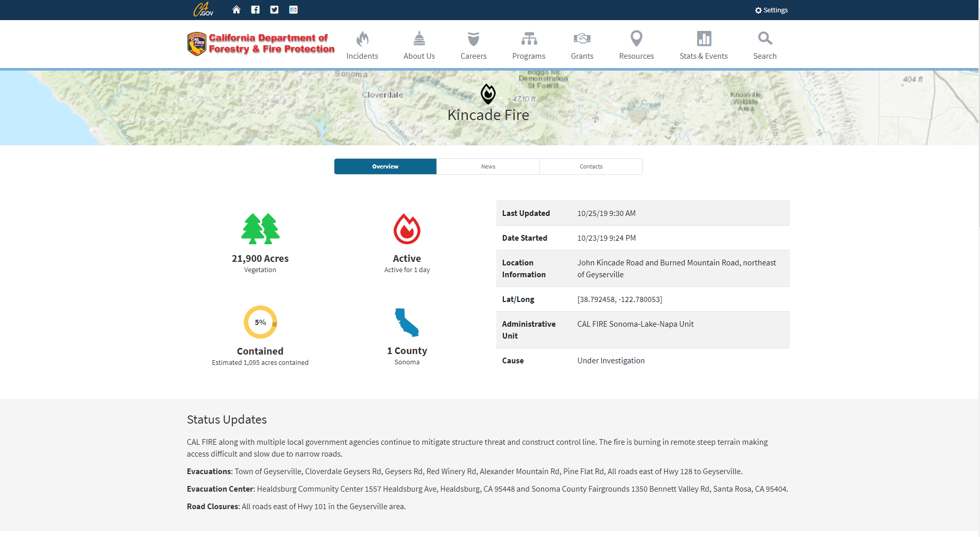Click the blue California county icon

tap(407, 323)
